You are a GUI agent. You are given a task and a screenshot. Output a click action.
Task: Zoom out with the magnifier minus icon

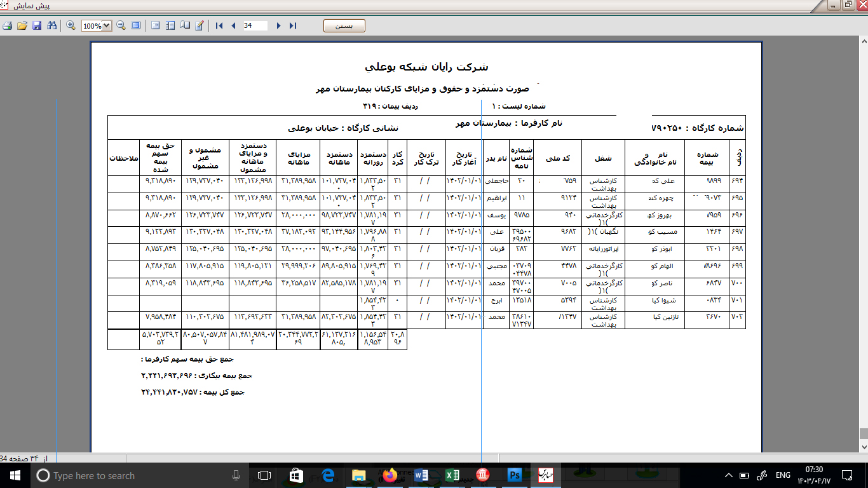[121, 26]
